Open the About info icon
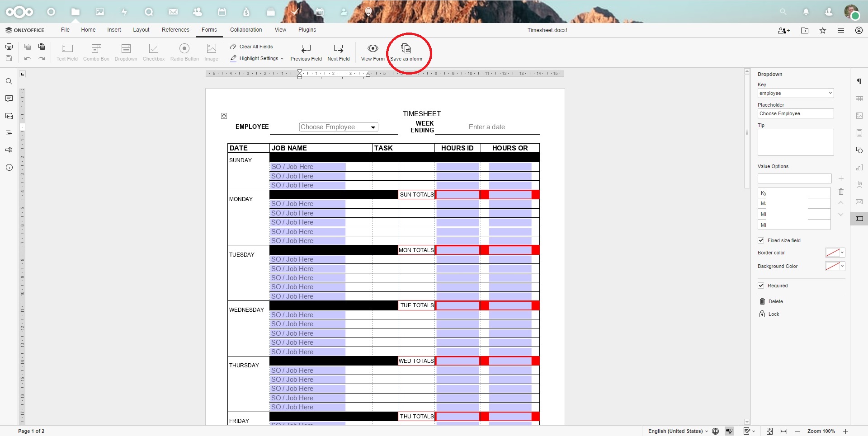The image size is (868, 436). pos(9,167)
